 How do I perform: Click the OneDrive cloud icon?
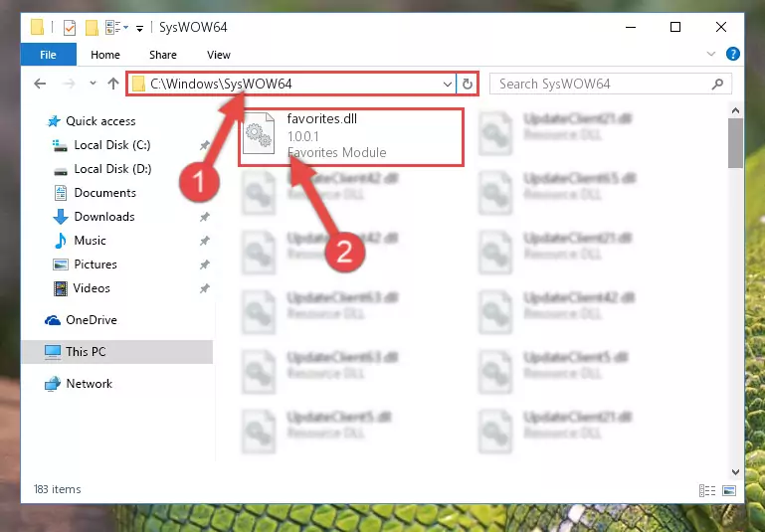(x=53, y=320)
